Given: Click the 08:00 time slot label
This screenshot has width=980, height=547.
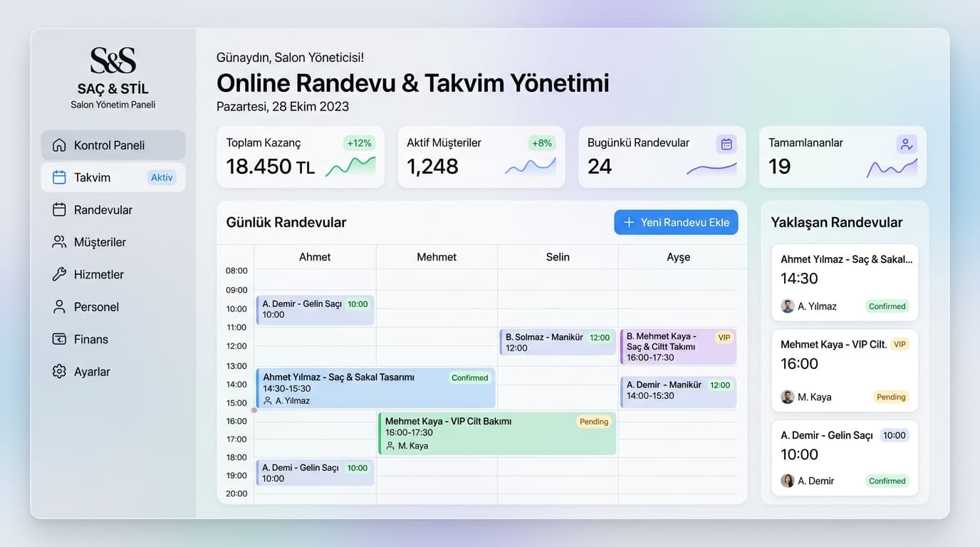Looking at the screenshot, I should (x=236, y=271).
